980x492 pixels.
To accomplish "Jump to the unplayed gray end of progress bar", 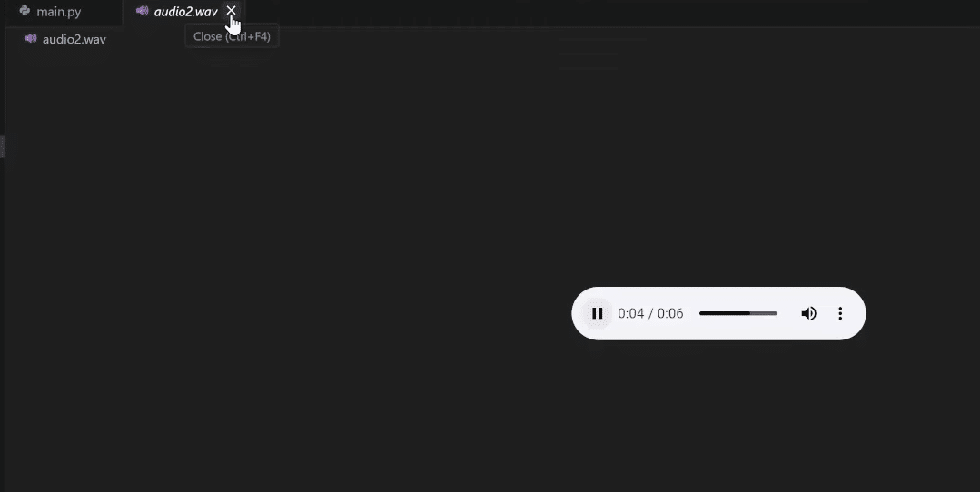I will [x=764, y=313].
